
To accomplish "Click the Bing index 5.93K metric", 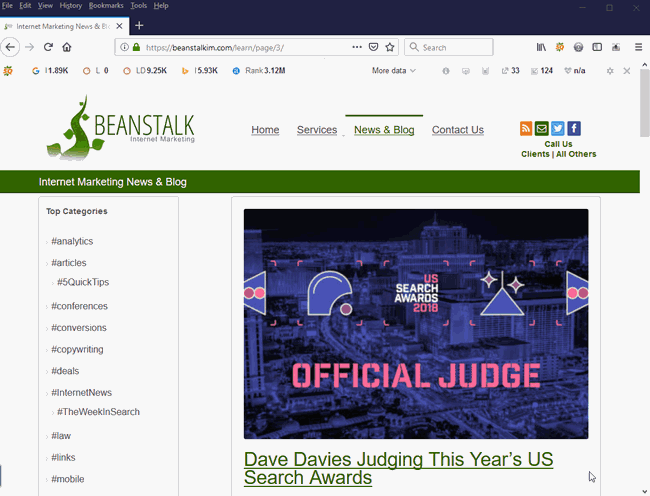I will tap(200, 71).
